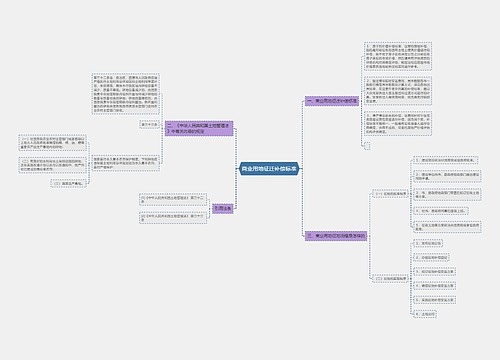The image size is (500, 360).
Task: Click leaf 2、办理征地补偿登记
Action: pos(432,257)
